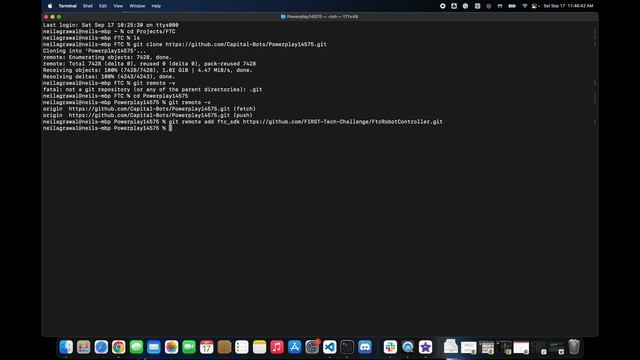Open the Trash in the dock
Screen dimensions: 640x360
tap(574, 347)
